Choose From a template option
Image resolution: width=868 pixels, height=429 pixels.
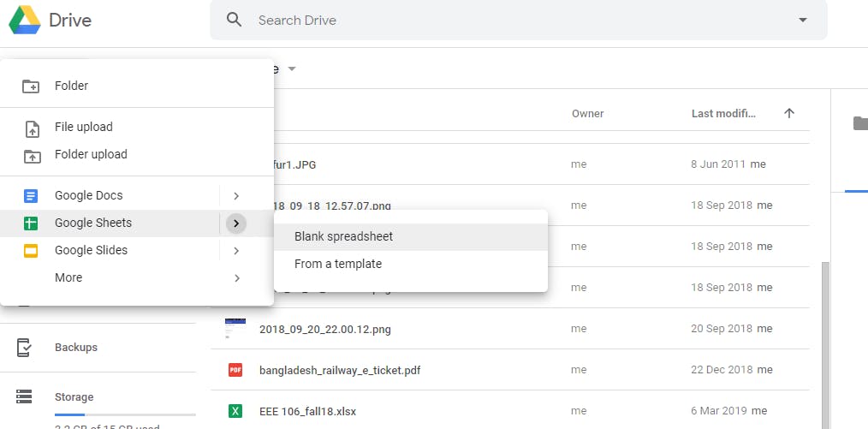pyautogui.click(x=338, y=264)
